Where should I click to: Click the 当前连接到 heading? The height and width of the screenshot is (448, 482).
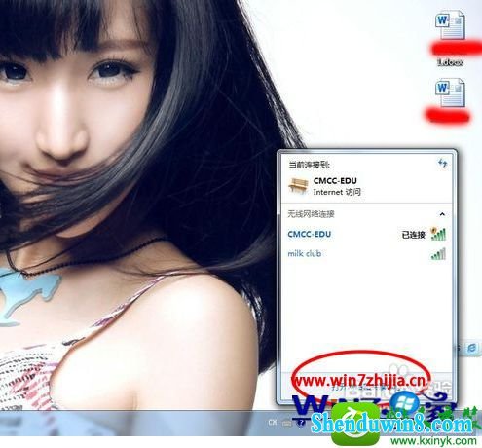(310, 165)
